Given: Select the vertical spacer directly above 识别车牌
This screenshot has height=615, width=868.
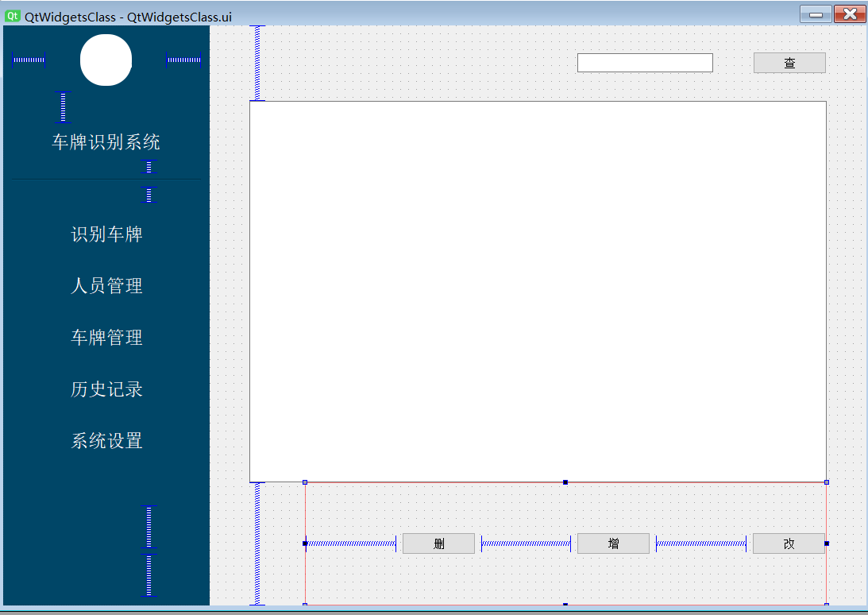Looking at the screenshot, I should (x=149, y=195).
